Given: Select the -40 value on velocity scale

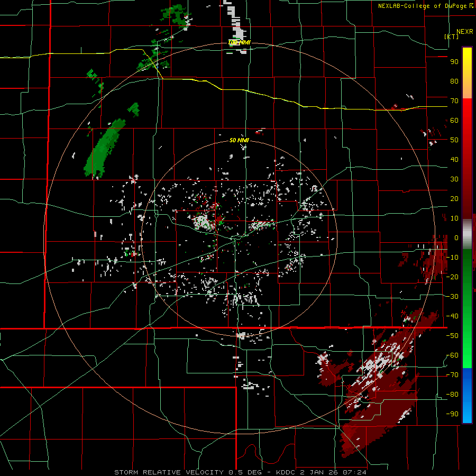Looking at the screenshot, I should pos(452,316).
